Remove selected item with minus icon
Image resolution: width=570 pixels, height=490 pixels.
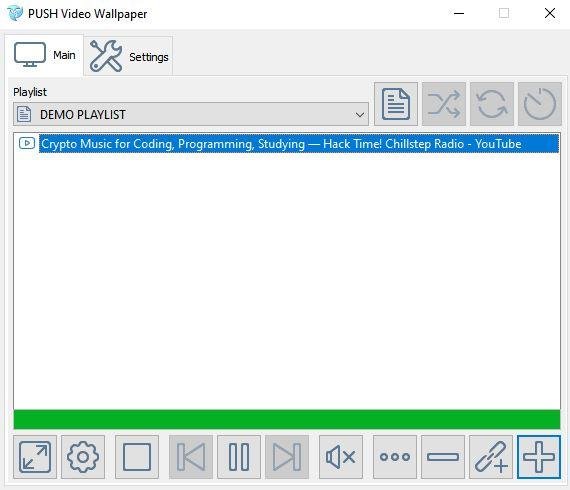click(443, 457)
